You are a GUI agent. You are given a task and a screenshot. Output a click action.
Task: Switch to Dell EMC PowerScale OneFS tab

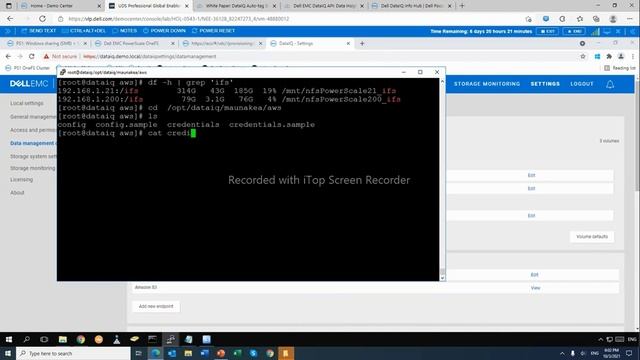click(134, 43)
